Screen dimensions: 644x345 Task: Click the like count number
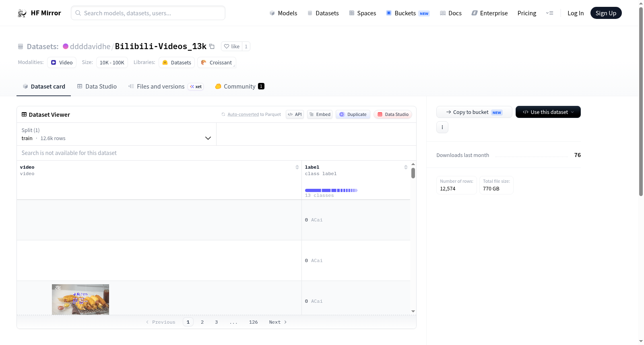coord(246,46)
